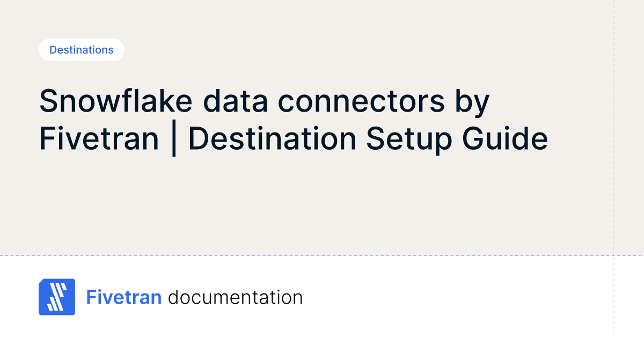Click the vertical pipe separator in heading
The image size is (644, 338).
[x=174, y=139]
